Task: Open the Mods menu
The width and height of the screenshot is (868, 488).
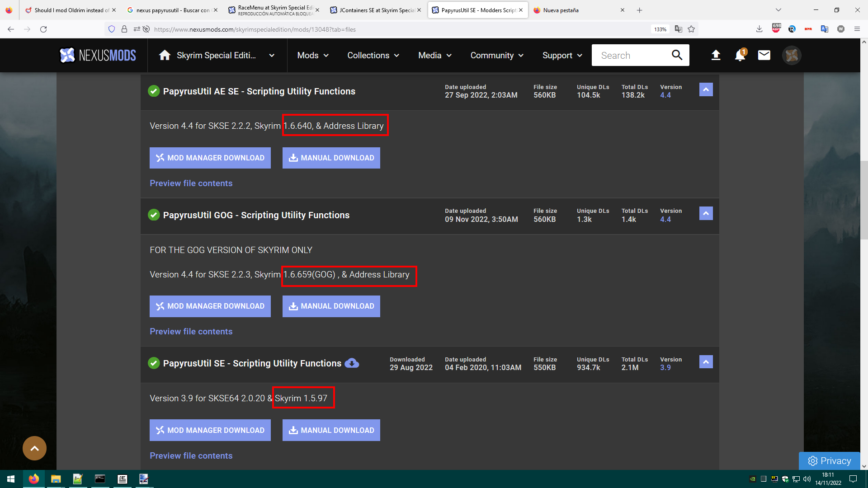Action: coord(313,55)
